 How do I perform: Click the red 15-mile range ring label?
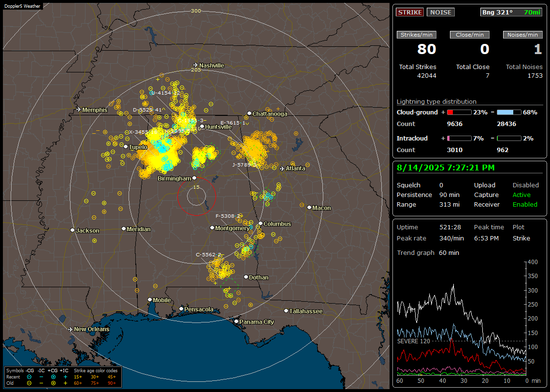coord(196,187)
